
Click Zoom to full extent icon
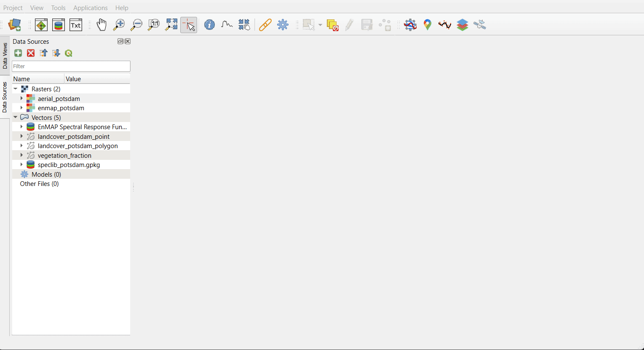[x=171, y=25]
